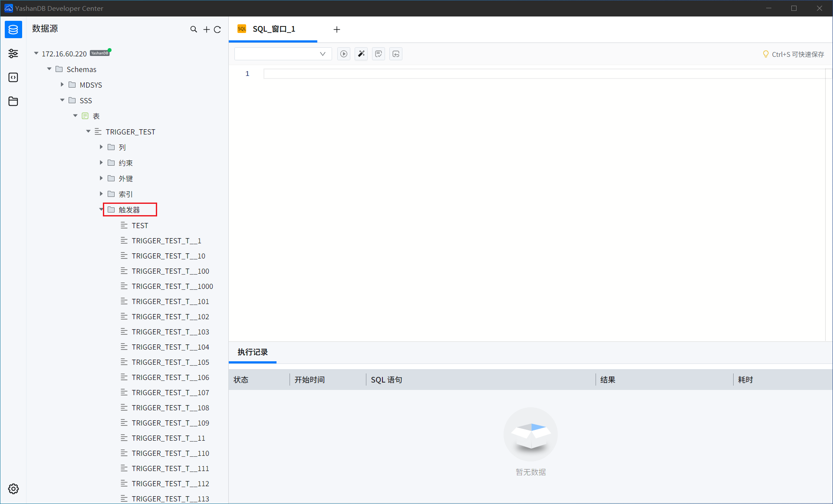The height and width of the screenshot is (504, 833).
Task: Click the data source database sidebar icon
Action: [13, 29]
